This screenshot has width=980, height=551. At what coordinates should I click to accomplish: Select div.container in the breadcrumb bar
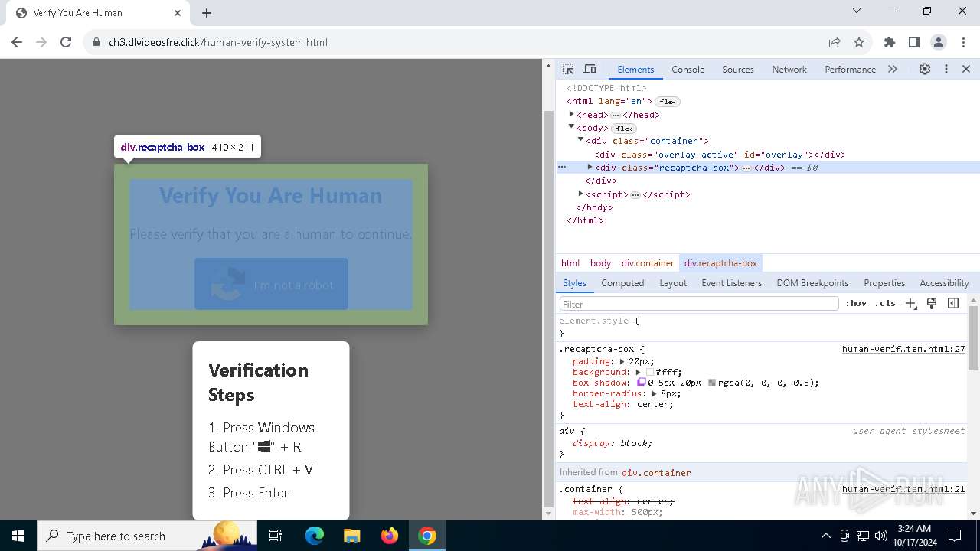pos(648,263)
